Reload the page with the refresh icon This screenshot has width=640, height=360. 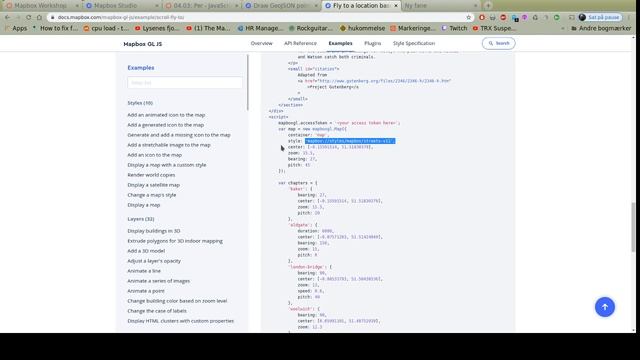pyautogui.click(x=29, y=18)
